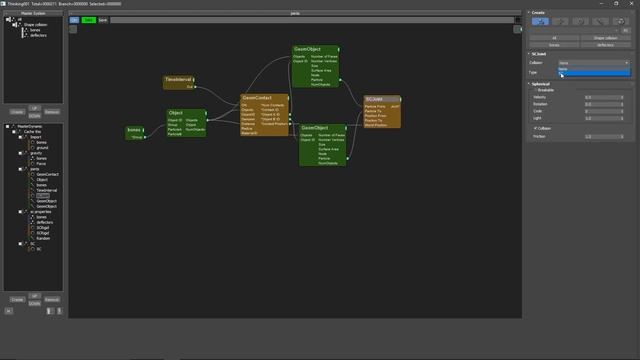
Task: Select the fourth Create category icon
Action: pos(600,21)
